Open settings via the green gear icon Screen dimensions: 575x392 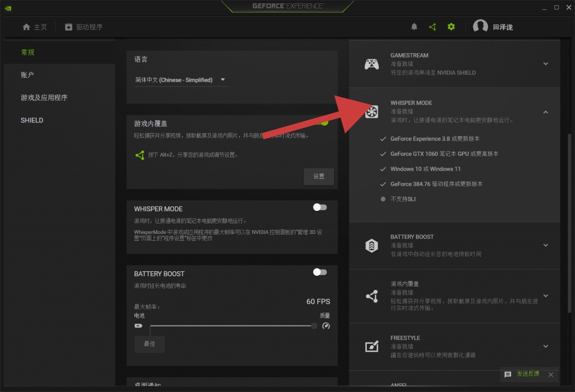(451, 27)
